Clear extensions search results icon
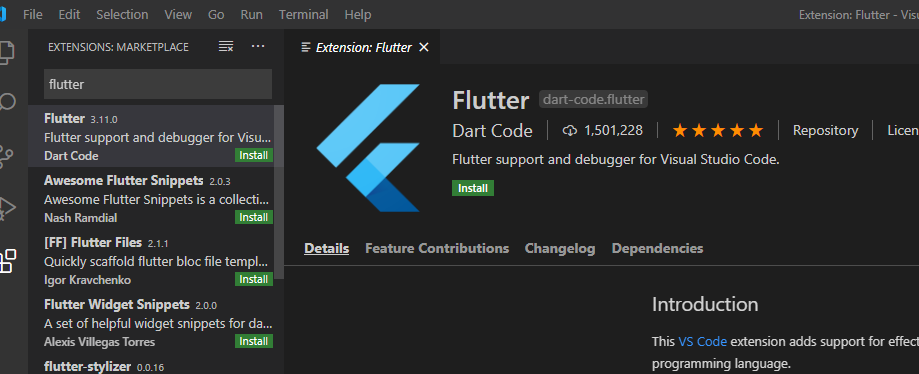 (226, 47)
